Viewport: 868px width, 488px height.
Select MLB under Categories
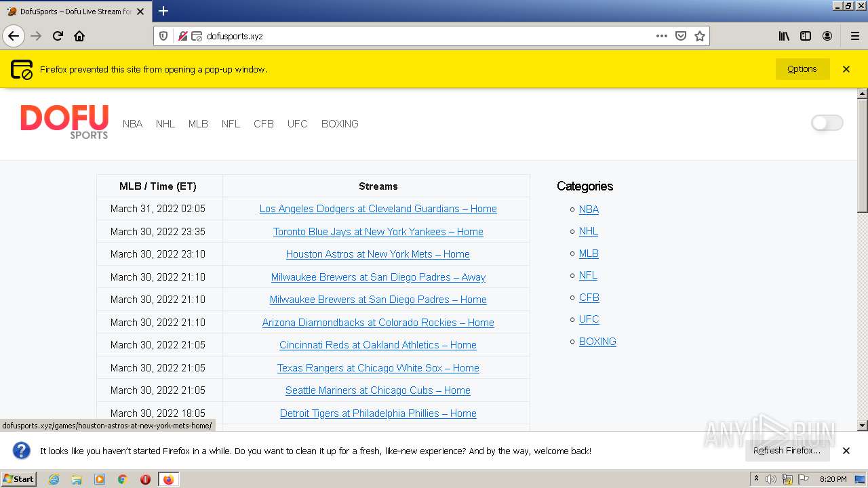pos(589,253)
